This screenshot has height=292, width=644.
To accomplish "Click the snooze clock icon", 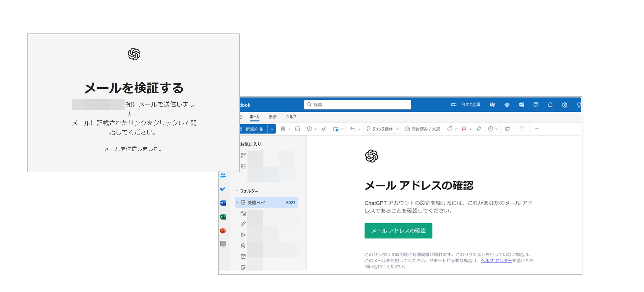I will tap(491, 129).
